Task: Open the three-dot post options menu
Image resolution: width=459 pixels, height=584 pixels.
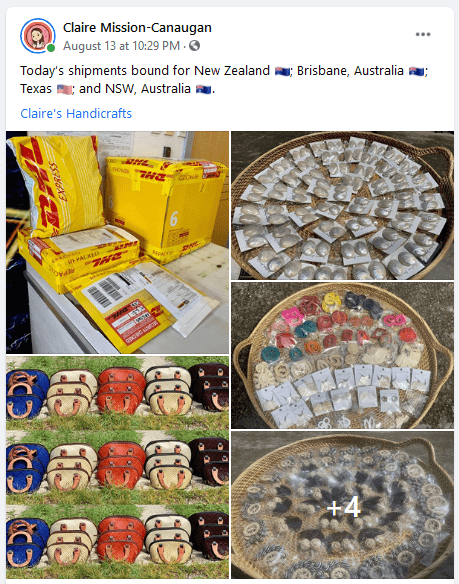Action: 423,34
